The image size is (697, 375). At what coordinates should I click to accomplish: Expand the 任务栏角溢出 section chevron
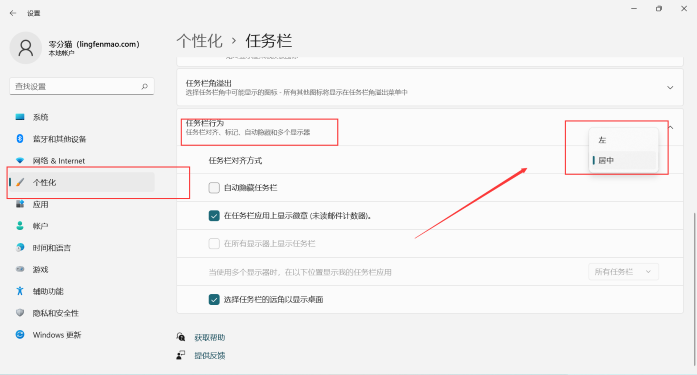click(670, 88)
